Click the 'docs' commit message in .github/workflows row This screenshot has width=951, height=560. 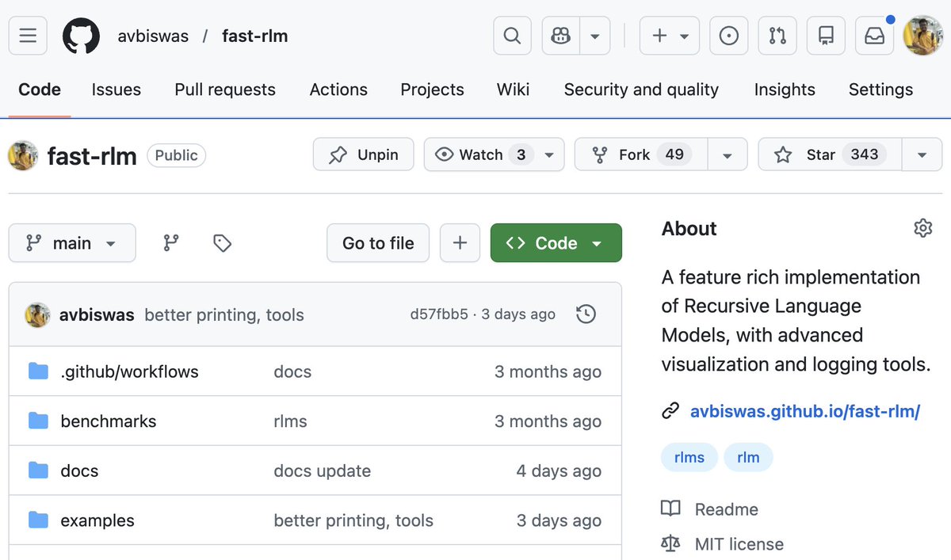click(292, 371)
